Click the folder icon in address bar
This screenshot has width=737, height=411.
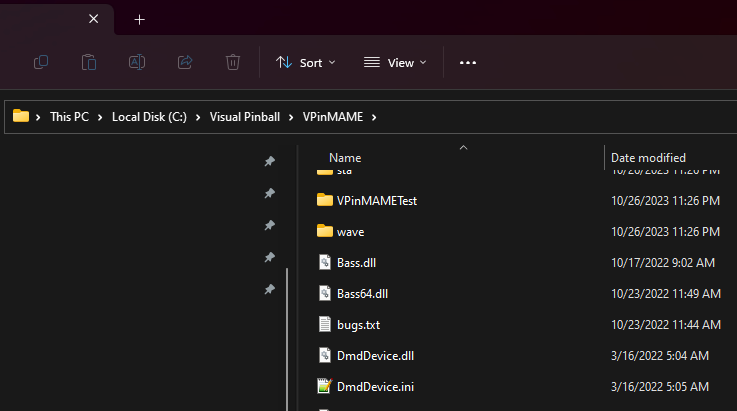click(21, 116)
